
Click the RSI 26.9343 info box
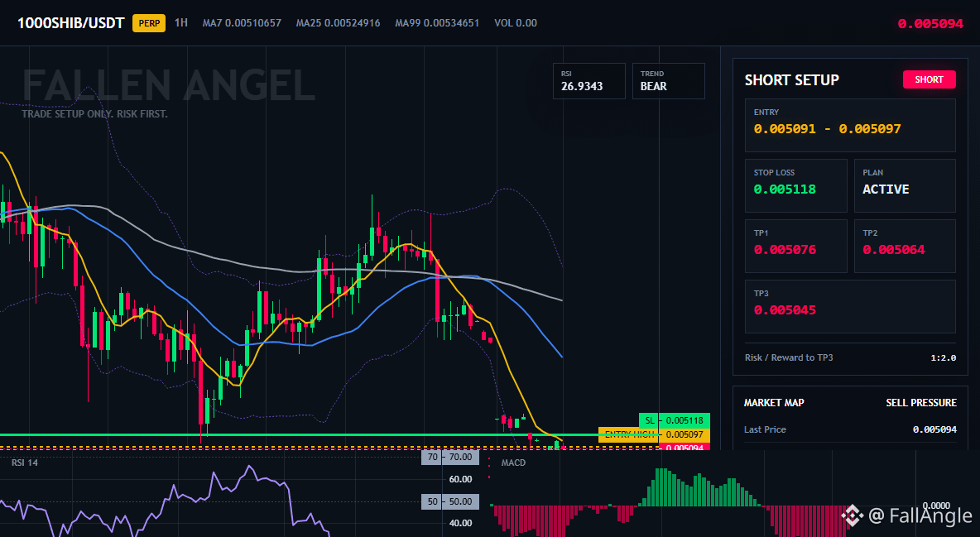tap(588, 80)
